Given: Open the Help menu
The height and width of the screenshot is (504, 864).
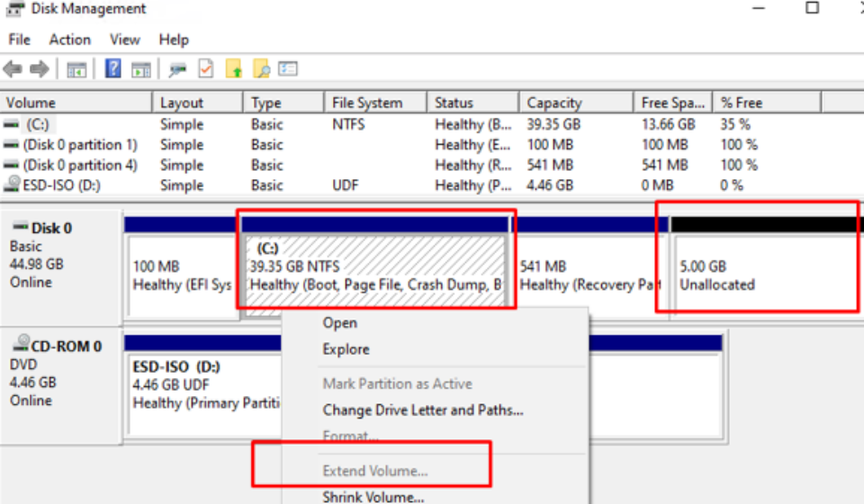Looking at the screenshot, I should click(x=174, y=40).
